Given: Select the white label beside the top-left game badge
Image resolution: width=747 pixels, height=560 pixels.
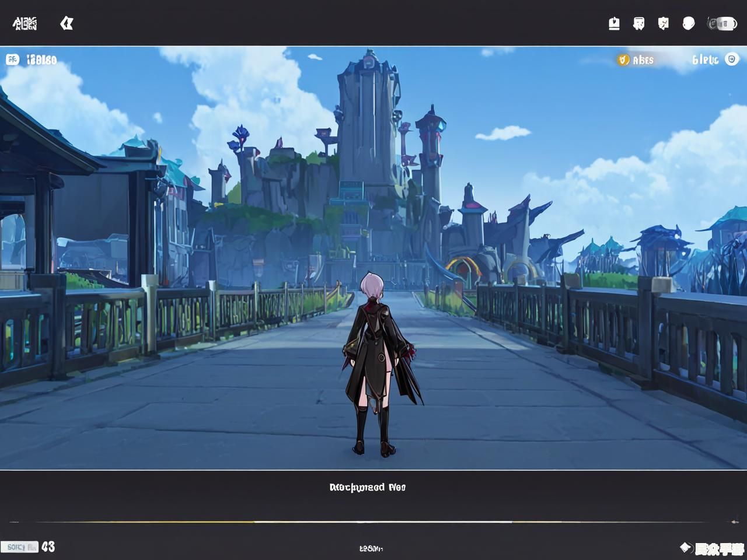Looking at the screenshot, I should (41, 60).
